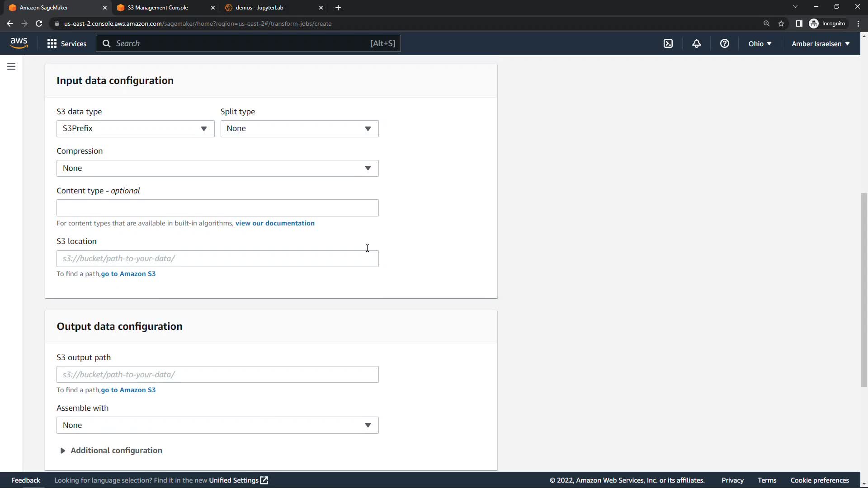The width and height of the screenshot is (868, 488).
Task: Bookmark this page with star icon
Action: (x=781, y=23)
